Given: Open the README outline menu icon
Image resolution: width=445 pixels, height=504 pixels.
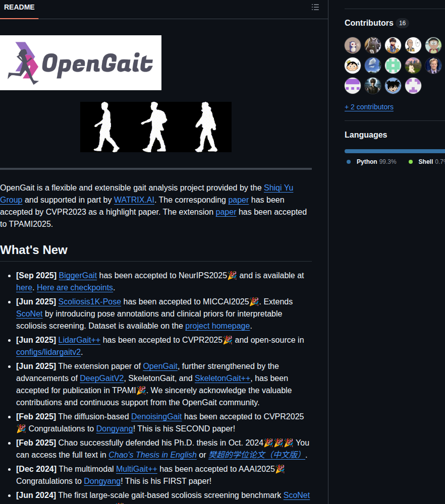Looking at the screenshot, I should (315, 7).
